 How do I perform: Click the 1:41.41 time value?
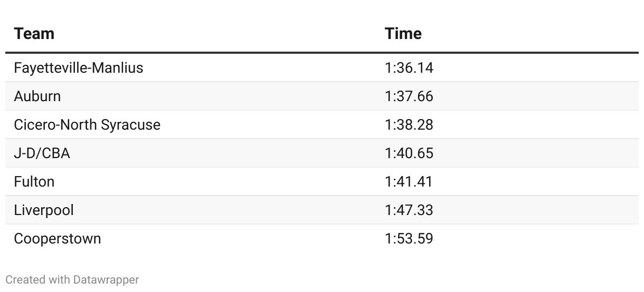[x=409, y=182]
